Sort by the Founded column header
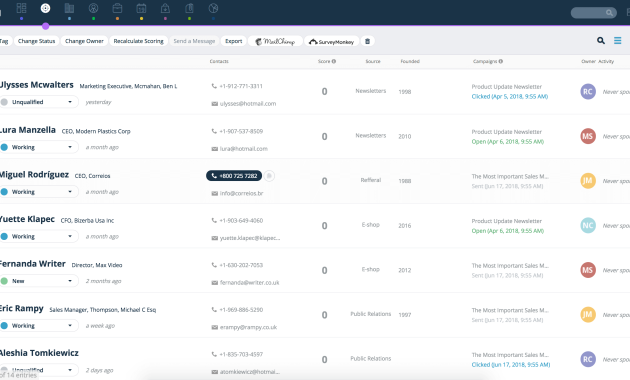Viewport: 630px width, 380px height. coord(410,61)
